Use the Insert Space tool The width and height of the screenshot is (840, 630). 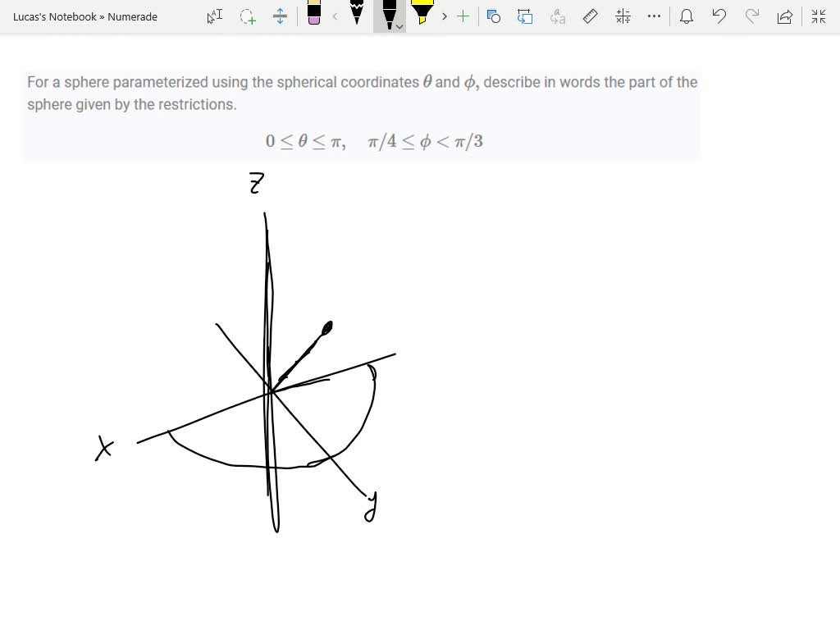coord(281,16)
